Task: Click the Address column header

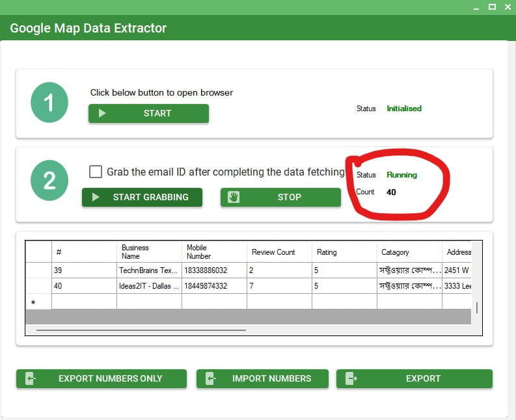Action: pyautogui.click(x=457, y=252)
